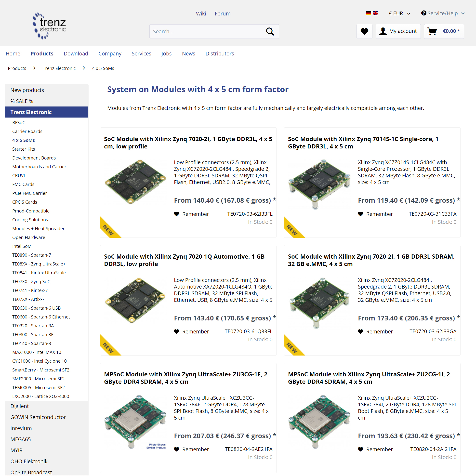476x476 pixels.
Task: Click heart Remember for TE0820-04-2AI21FA
Action: [x=375, y=449]
